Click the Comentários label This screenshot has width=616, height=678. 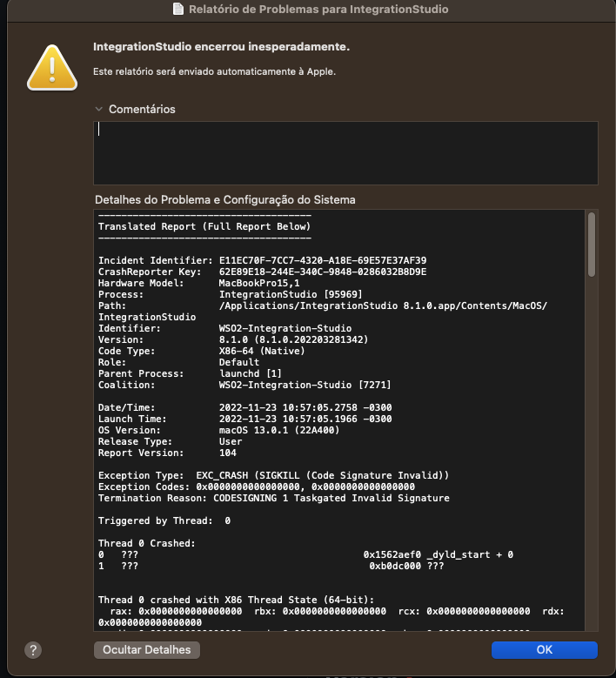pos(142,109)
